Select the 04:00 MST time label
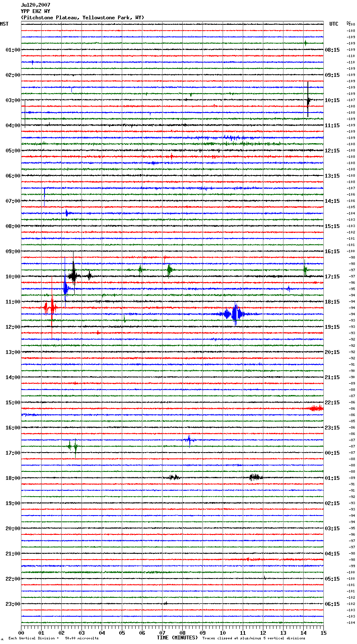Image resolution: width=357 pixels, height=644 pixels. (13, 126)
